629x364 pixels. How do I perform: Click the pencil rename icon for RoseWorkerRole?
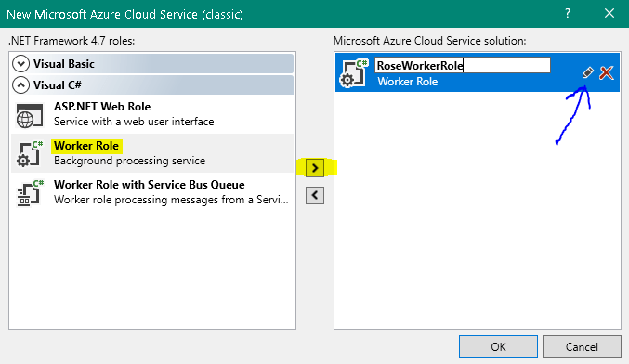tap(587, 73)
